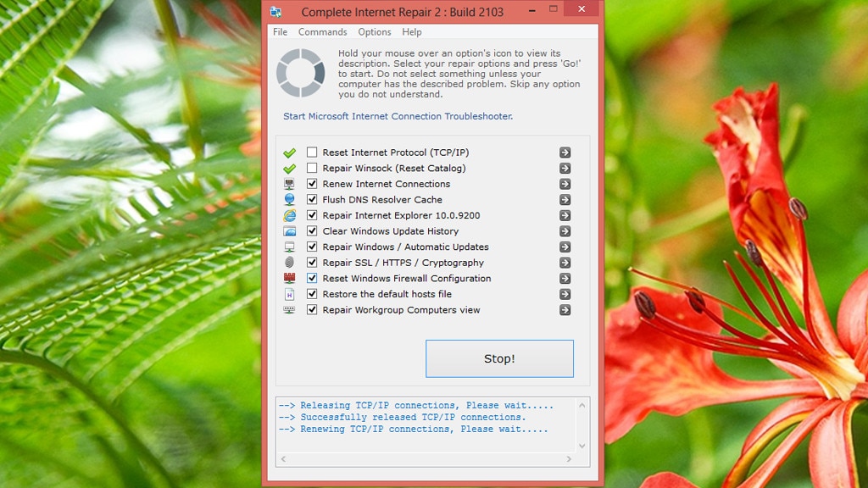
Task: Uncheck Renew Internet Connections checkbox
Action: pyautogui.click(x=312, y=184)
